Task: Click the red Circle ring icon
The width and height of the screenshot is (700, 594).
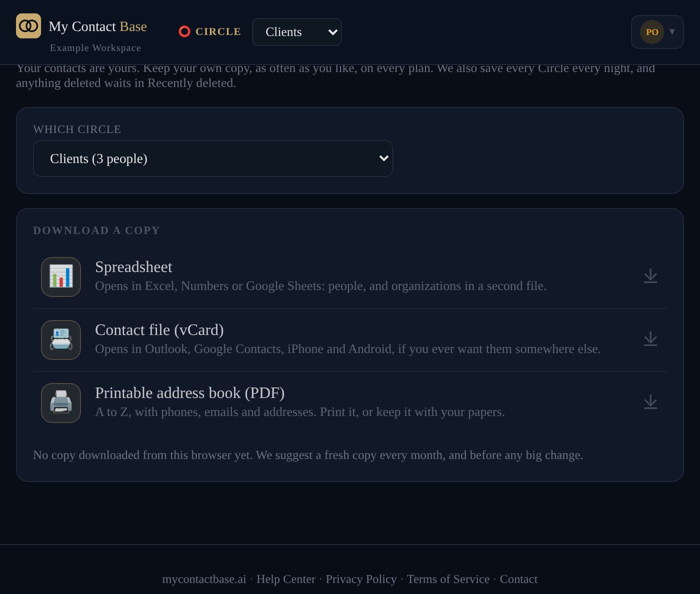Action: coord(184,31)
